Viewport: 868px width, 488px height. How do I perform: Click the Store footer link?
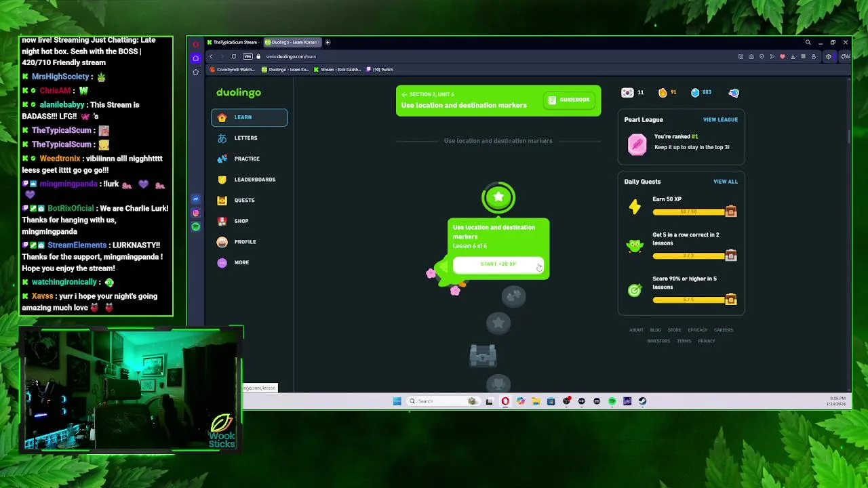coord(674,330)
